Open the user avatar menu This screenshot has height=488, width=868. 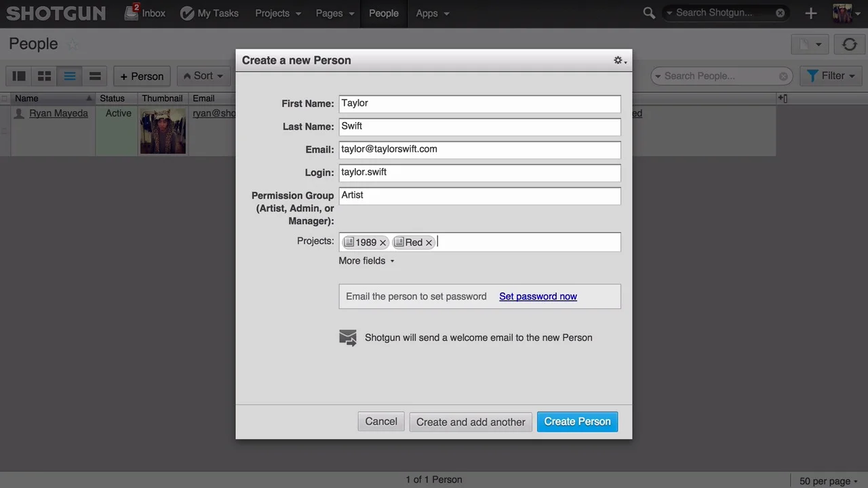[x=846, y=13]
